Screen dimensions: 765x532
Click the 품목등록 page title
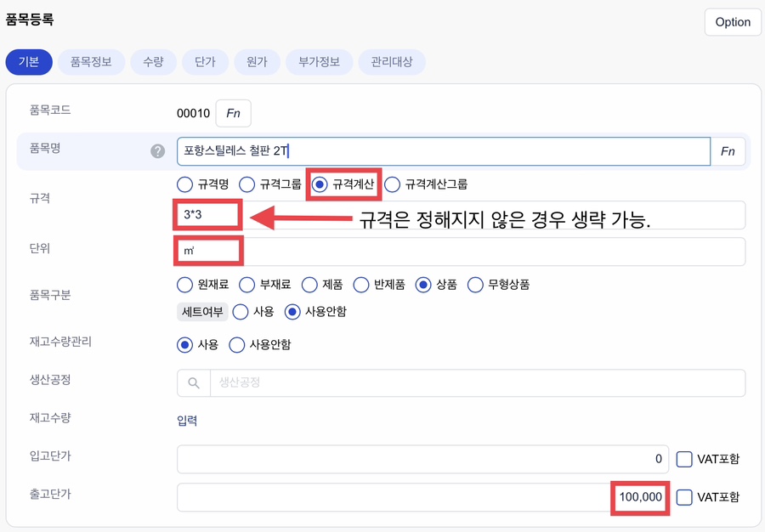point(29,20)
